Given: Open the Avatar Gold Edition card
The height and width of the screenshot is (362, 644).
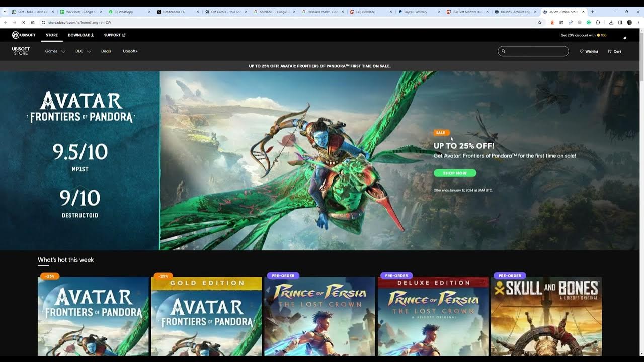Looking at the screenshot, I should (x=206, y=316).
